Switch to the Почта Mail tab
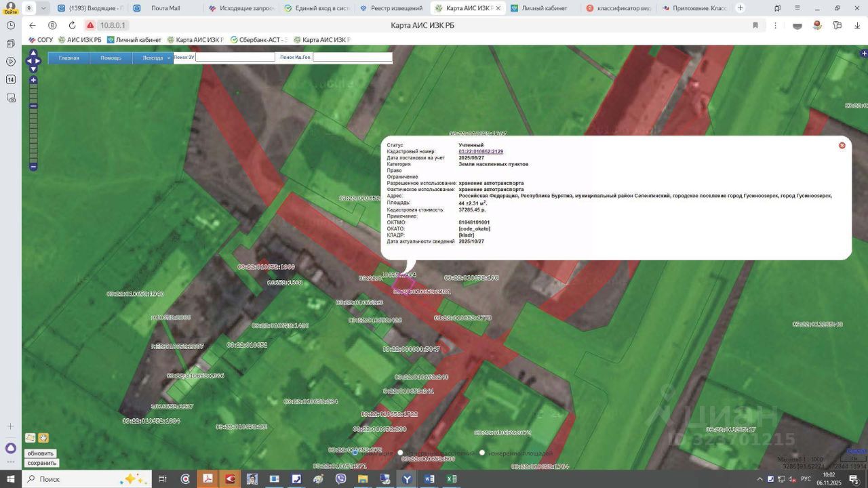Image resolution: width=868 pixels, height=488 pixels. coord(165,8)
